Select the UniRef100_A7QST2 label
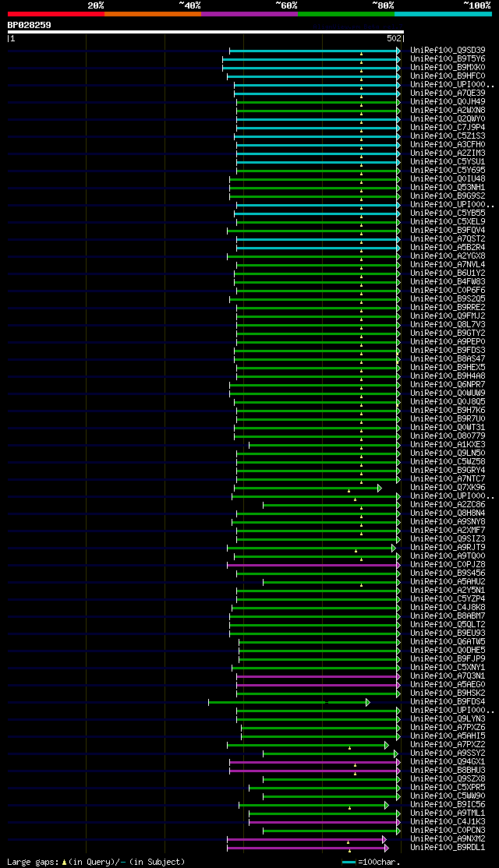The width and height of the screenshot is (499, 868). [448, 238]
